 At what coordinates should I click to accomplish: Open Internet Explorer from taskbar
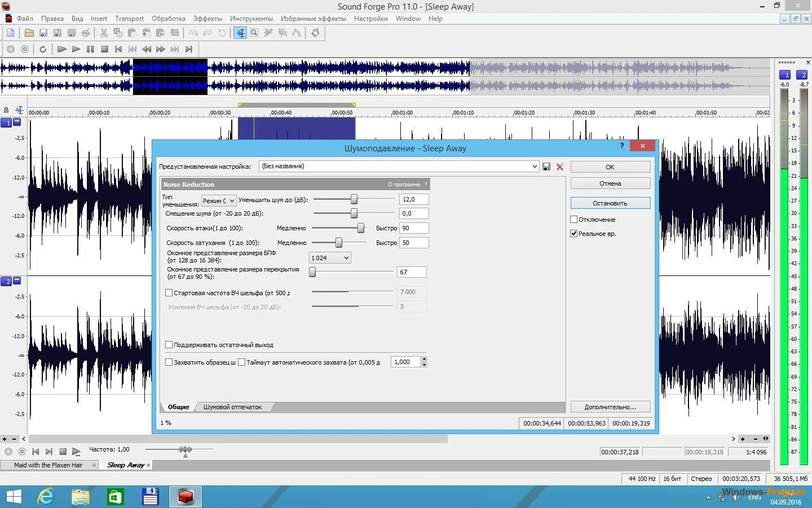pos(46,497)
